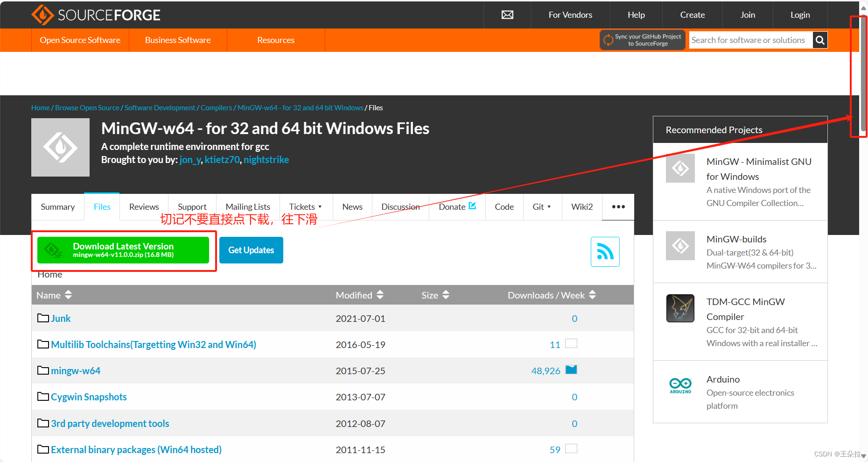Open the ktietz70 author profile
868x462 pixels.
click(222, 160)
